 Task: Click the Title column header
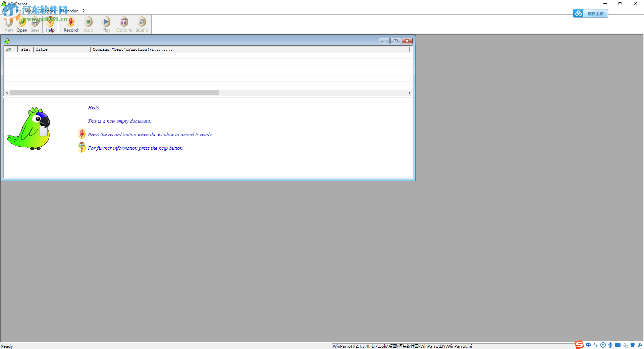coord(62,49)
